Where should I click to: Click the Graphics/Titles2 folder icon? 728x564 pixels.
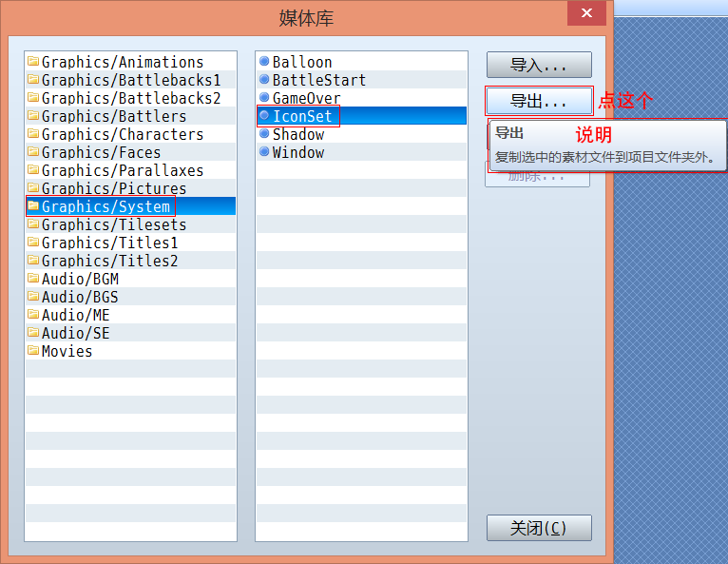click(x=33, y=261)
